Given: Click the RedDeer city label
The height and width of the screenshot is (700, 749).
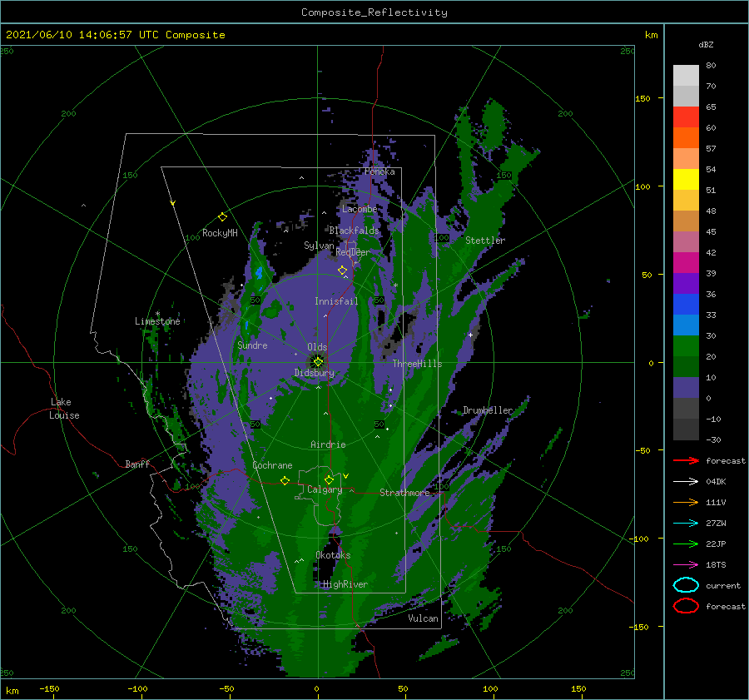Looking at the screenshot, I should (x=353, y=252).
